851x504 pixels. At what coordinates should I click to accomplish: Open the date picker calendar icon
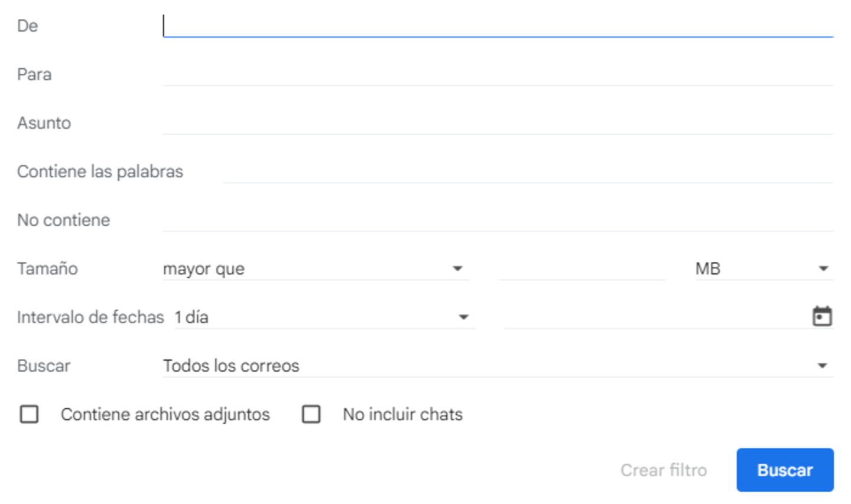point(821,316)
